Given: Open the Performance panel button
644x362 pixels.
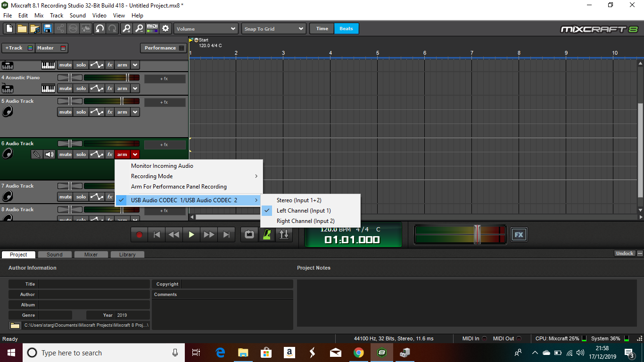Looking at the screenshot, I should pos(164,48).
